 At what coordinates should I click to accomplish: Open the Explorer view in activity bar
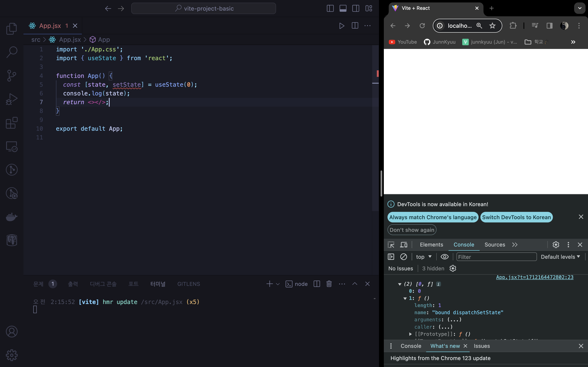11,29
